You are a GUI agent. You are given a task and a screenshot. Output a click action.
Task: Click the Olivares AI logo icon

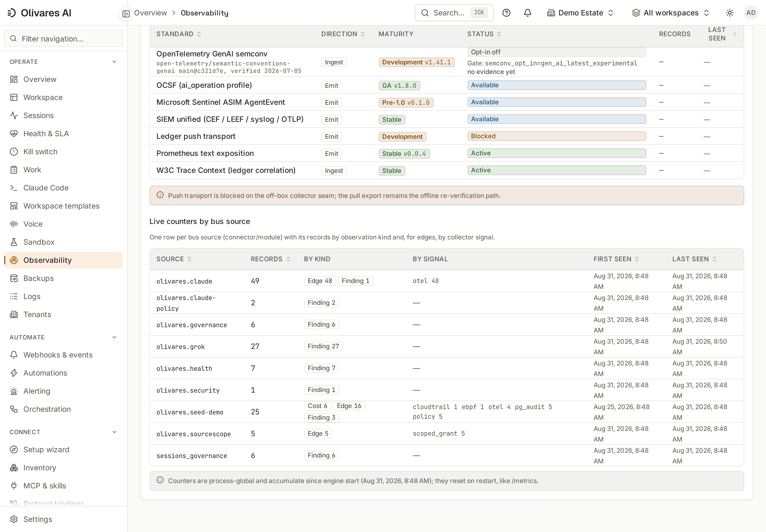pos(12,13)
